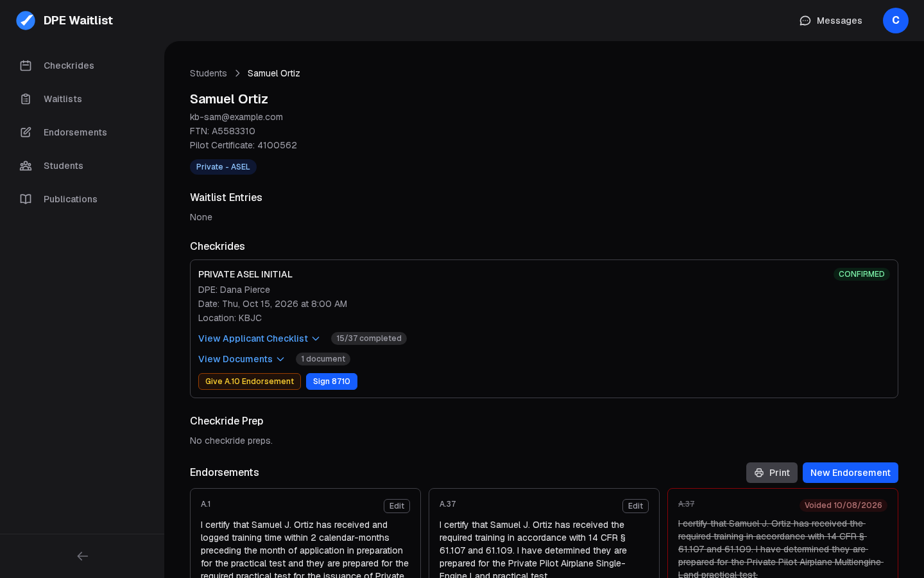Screen dimensions: 924x578
Task: Click the Voided 10/08/2026 badge
Action: coord(843,505)
